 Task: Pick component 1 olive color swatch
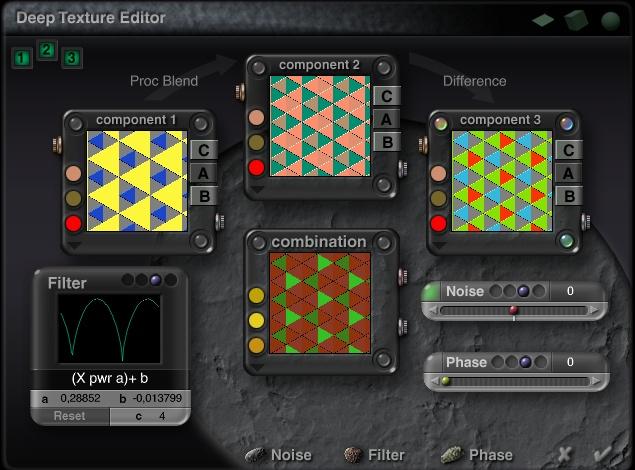point(74,198)
